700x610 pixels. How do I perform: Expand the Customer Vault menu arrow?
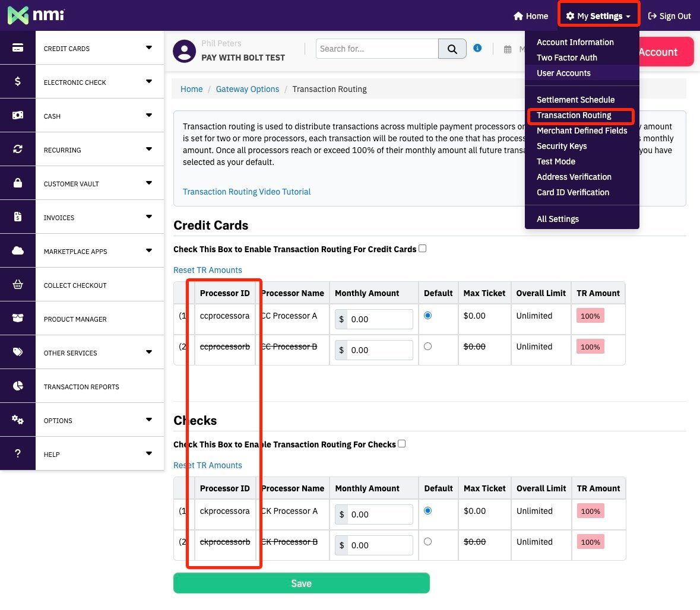click(149, 183)
